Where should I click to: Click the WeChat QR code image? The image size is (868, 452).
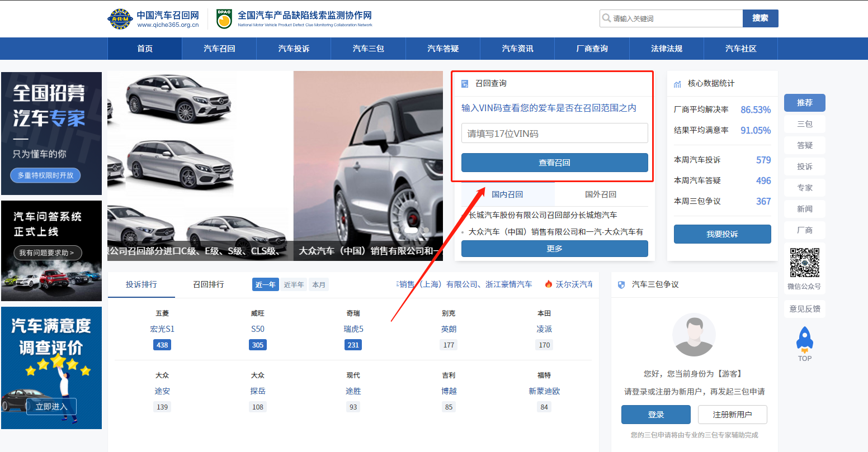pos(805,263)
